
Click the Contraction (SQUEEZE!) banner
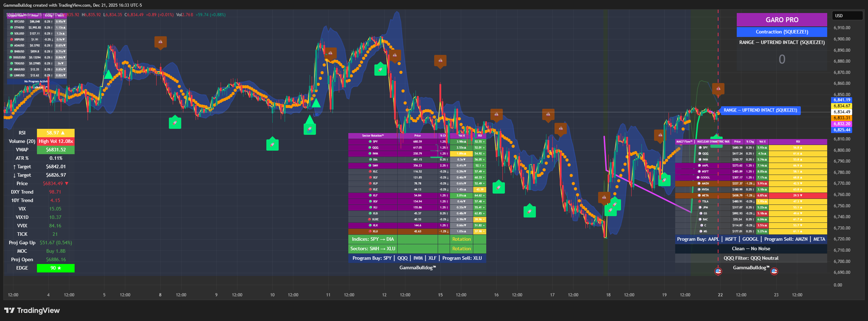pyautogui.click(x=782, y=32)
